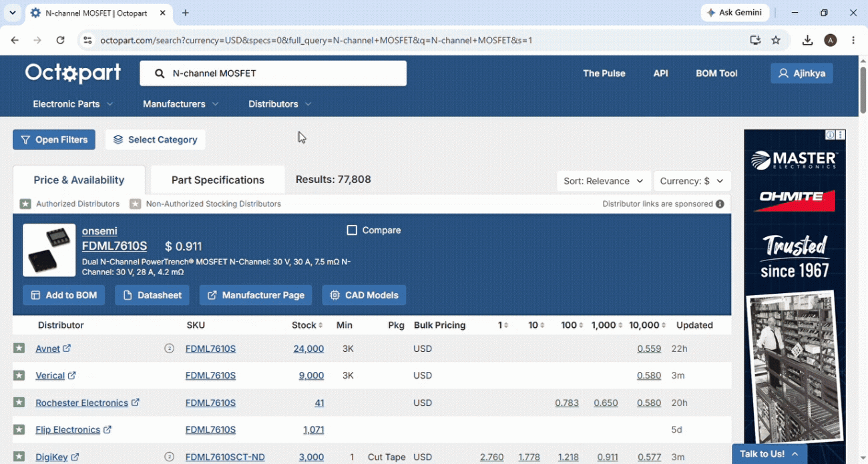Click the authorized star icon for Avnet
The height and width of the screenshot is (464, 868).
click(x=19, y=349)
